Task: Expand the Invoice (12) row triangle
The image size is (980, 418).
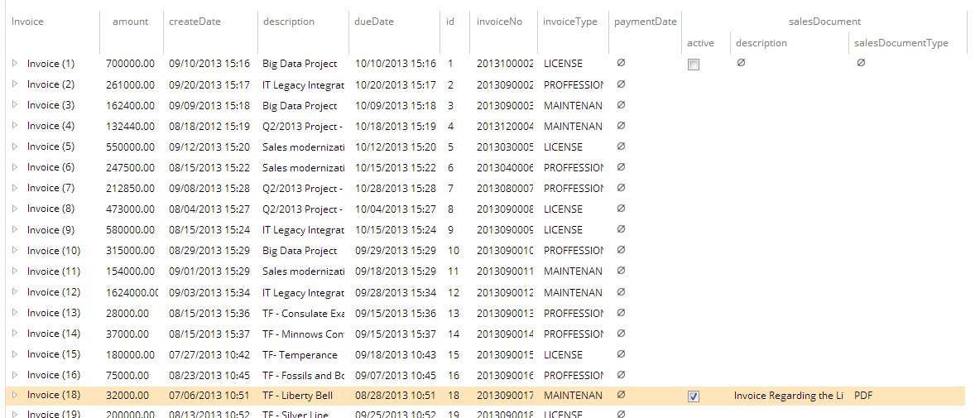Action: 14,292
